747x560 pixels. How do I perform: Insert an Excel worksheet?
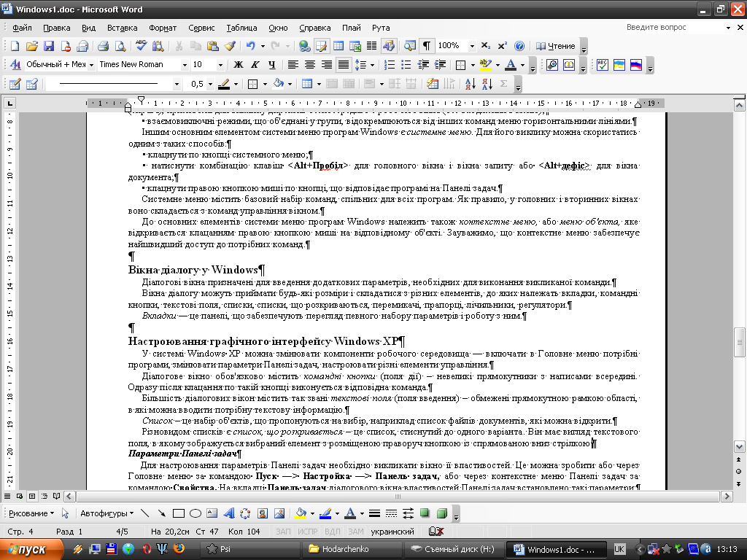tap(355, 46)
